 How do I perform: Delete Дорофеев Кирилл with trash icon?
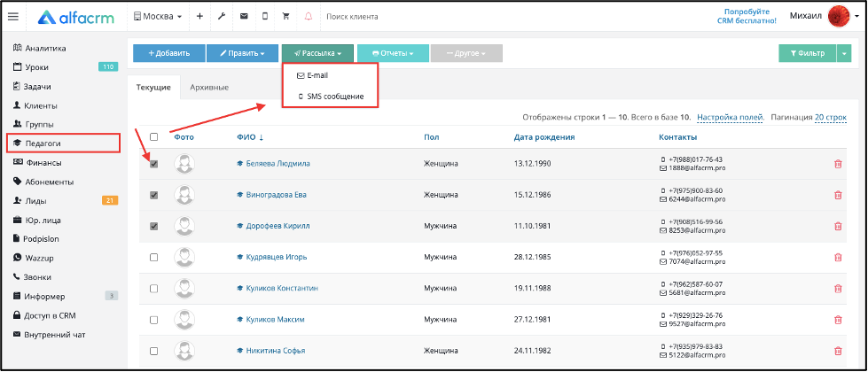[838, 226]
